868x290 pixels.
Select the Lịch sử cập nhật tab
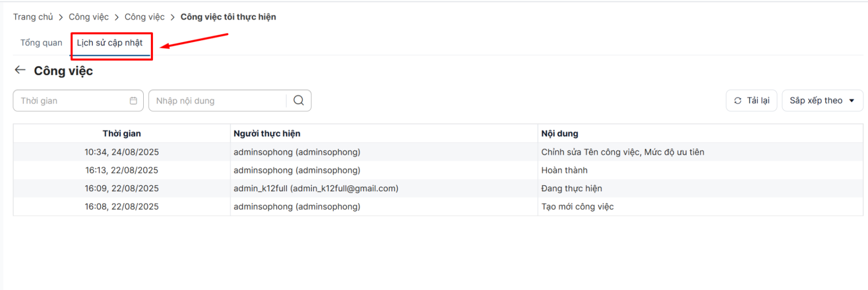tap(110, 43)
